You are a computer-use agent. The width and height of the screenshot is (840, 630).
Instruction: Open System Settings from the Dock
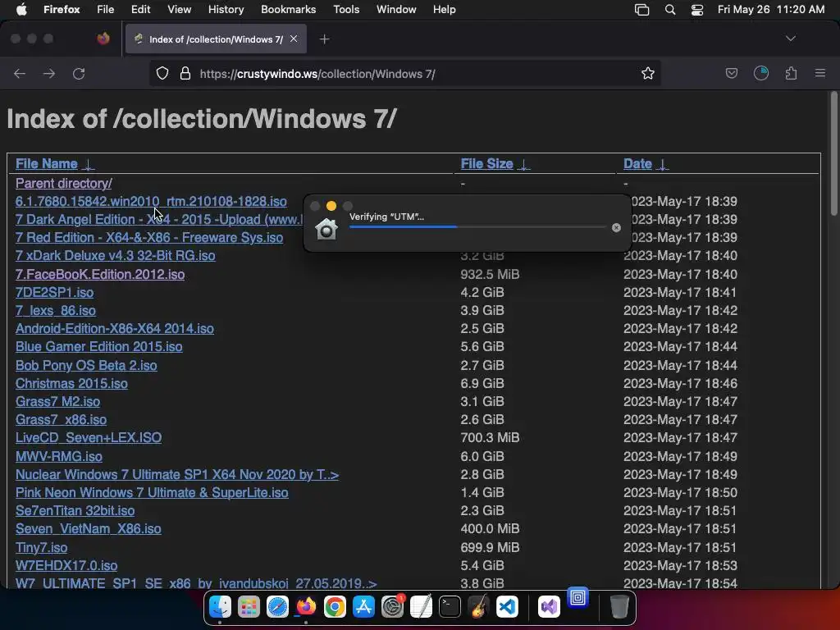point(393,607)
